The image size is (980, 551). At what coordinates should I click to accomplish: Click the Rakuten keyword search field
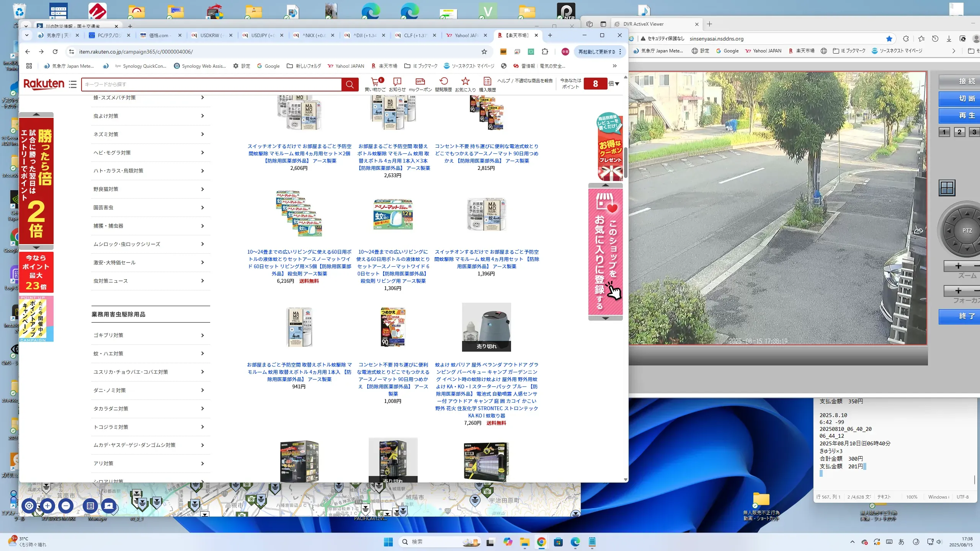(211, 85)
